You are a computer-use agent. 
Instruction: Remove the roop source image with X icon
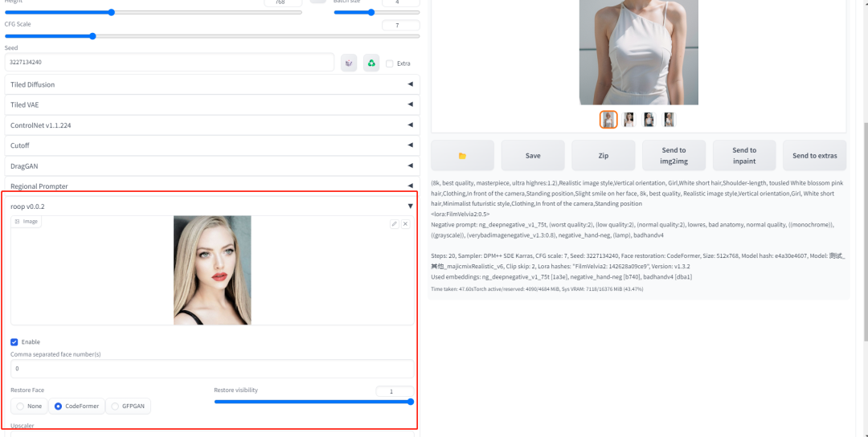[405, 224]
